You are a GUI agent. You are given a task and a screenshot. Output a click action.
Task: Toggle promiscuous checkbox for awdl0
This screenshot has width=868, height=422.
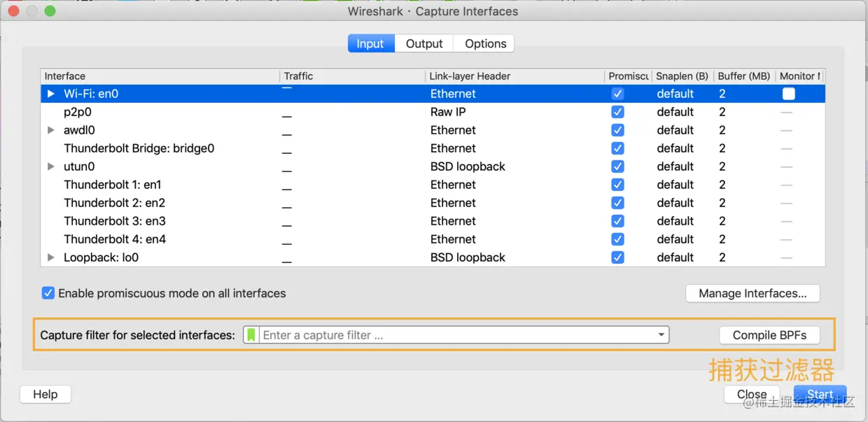point(617,130)
